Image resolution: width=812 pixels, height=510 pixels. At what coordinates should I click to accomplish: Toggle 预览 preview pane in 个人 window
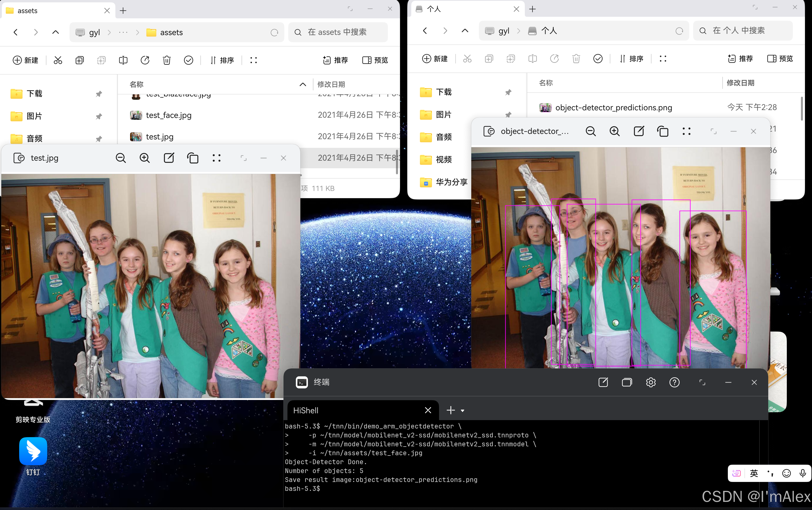click(780, 59)
